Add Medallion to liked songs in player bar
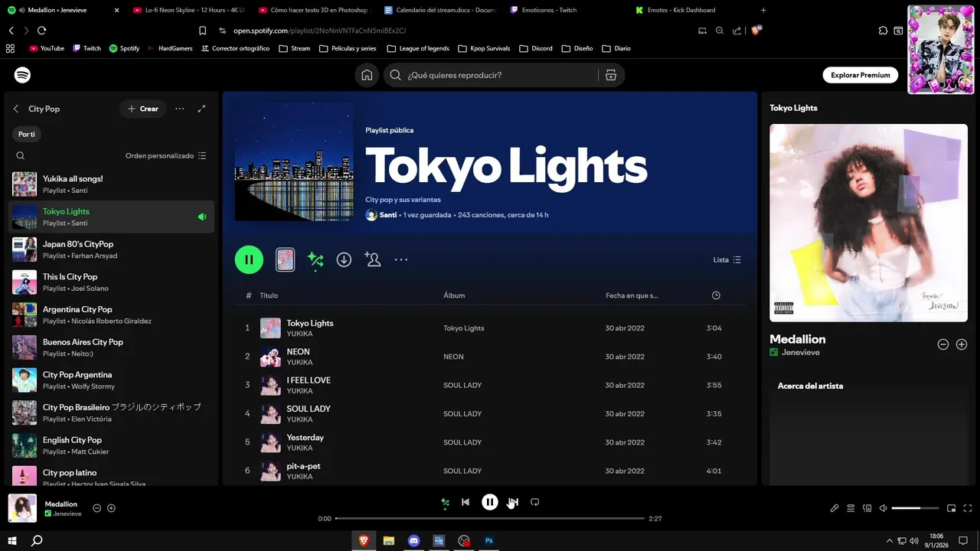The height and width of the screenshot is (551, 980). pyautogui.click(x=111, y=508)
